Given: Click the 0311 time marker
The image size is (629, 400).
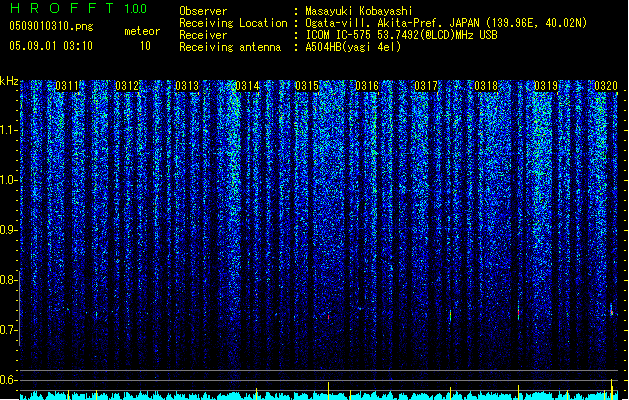Looking at the screenshot, I should click(67, 86).
